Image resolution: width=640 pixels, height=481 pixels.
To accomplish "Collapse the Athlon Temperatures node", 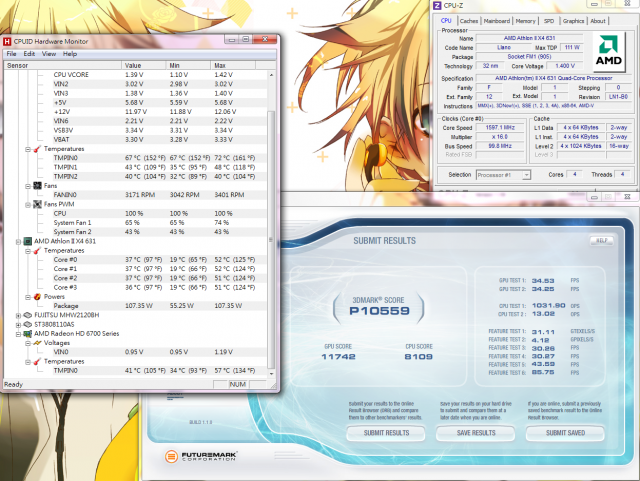I will point(28,251).
